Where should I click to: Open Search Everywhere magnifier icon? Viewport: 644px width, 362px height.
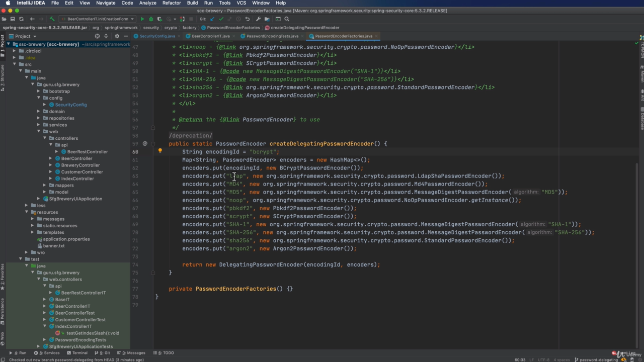tap(287, 19)
